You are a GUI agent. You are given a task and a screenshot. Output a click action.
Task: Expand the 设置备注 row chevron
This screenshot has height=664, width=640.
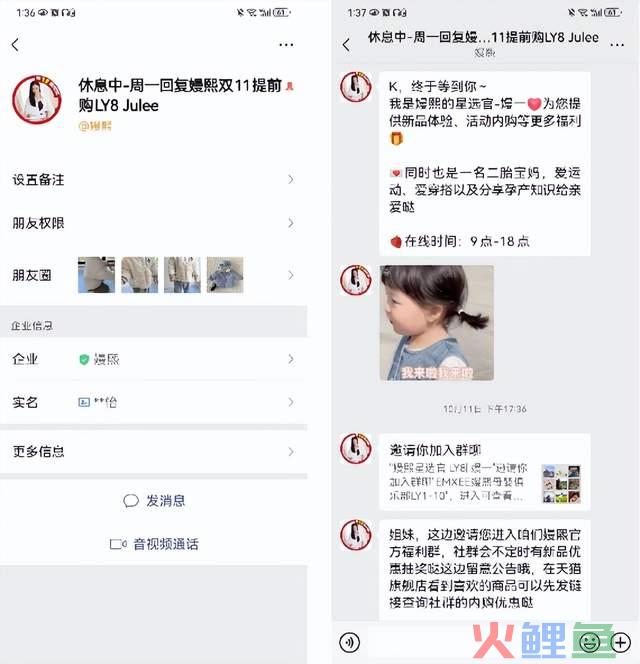tap(291, 180)
